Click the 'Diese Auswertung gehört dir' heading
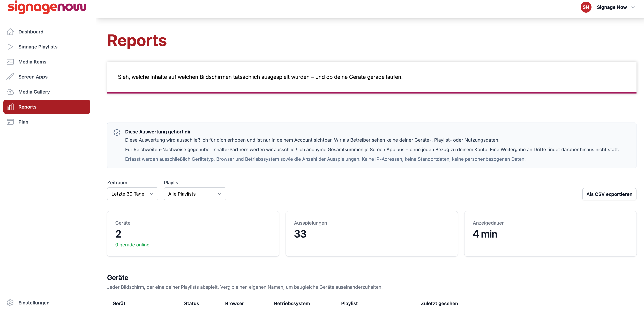644x314 pixels. tap(158, 132)
